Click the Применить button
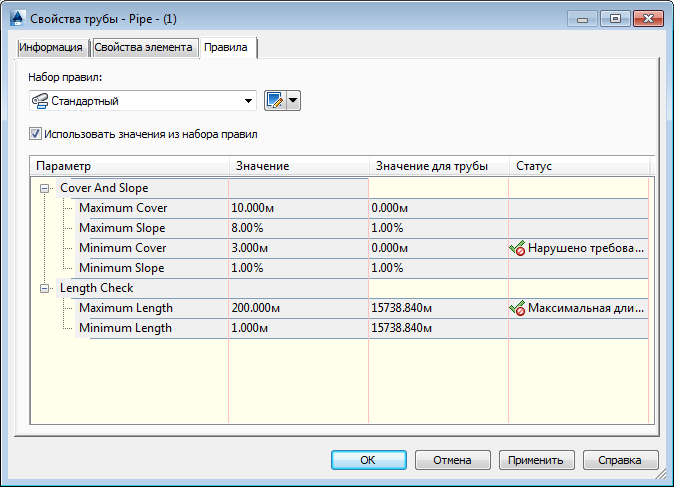This screenshot has height=487, width=674. (x=536, y=460)
